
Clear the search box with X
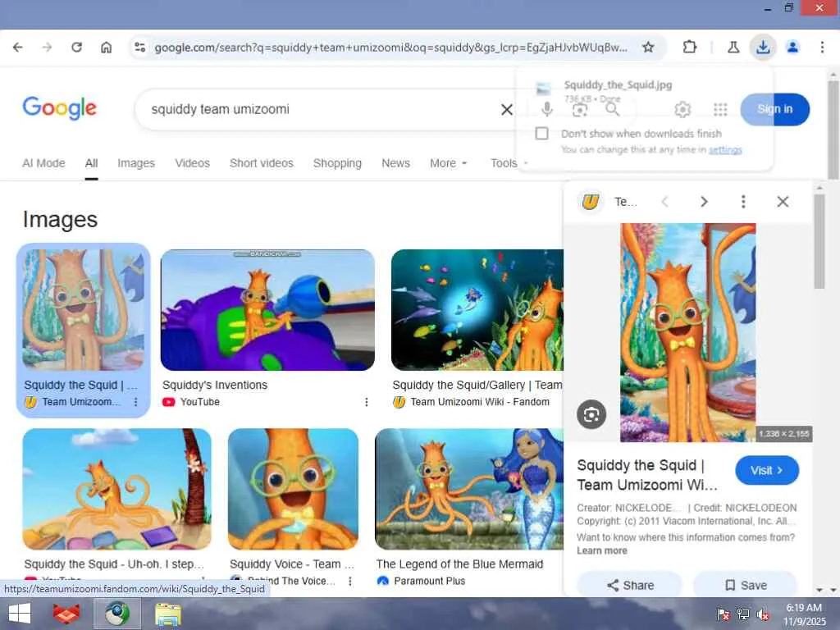(x=506, y=109)
